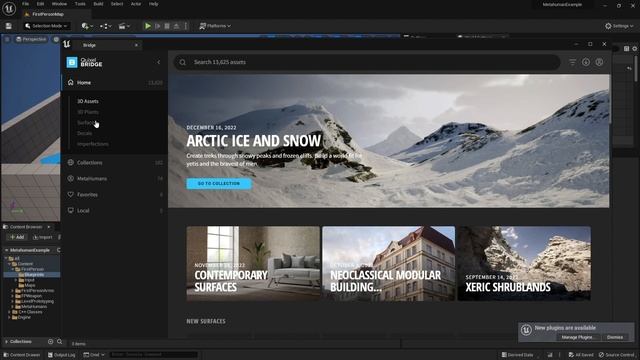The height and width of the screenshot is (360, 640).
Task: Save the current level with disk icon
Action: tap(9, 26)
